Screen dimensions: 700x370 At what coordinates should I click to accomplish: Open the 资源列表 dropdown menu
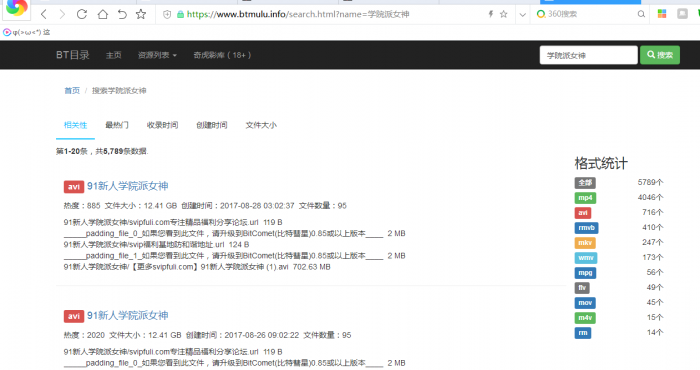[x=157, y=55]
